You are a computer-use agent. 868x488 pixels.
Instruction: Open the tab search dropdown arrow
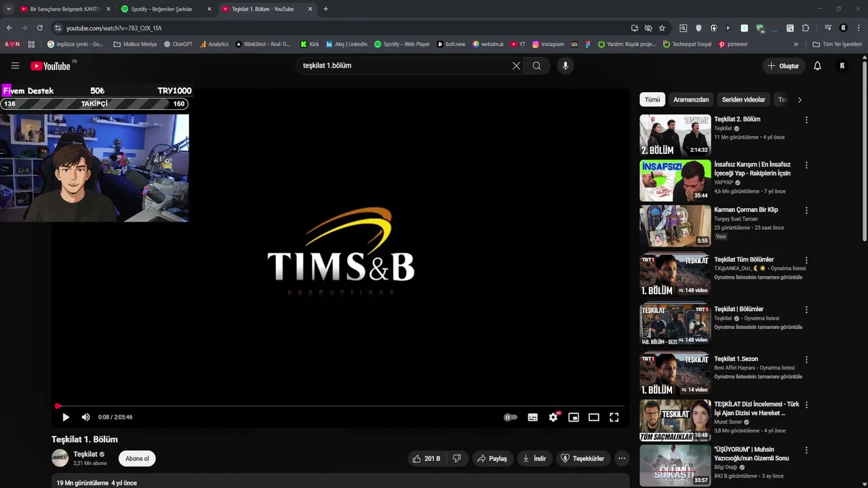point(9,9)
